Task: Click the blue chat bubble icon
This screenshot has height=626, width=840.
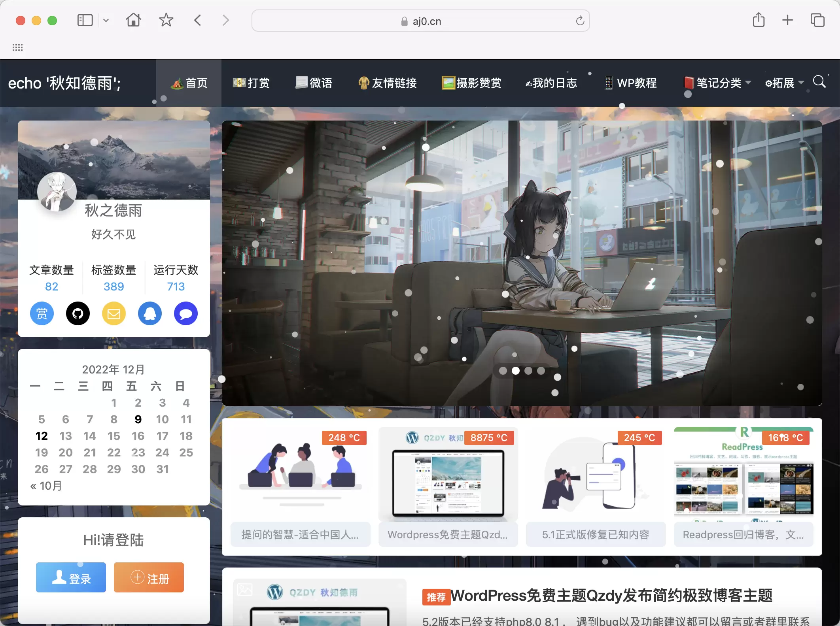Action: [185, 313]
